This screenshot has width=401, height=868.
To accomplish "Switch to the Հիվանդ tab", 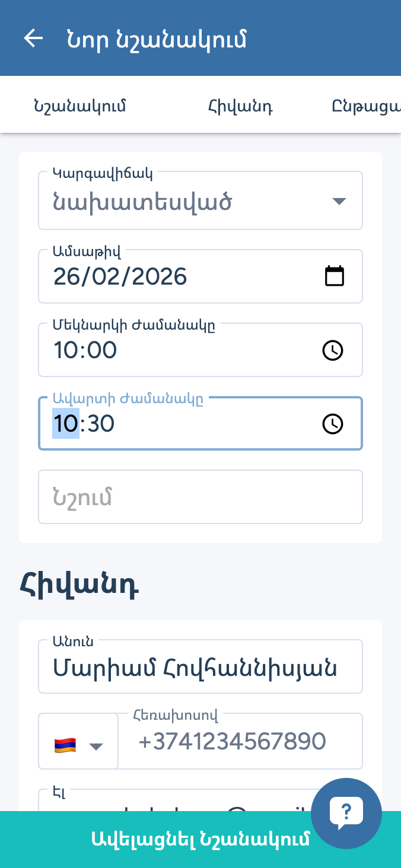I will click(x=240, y=107).
